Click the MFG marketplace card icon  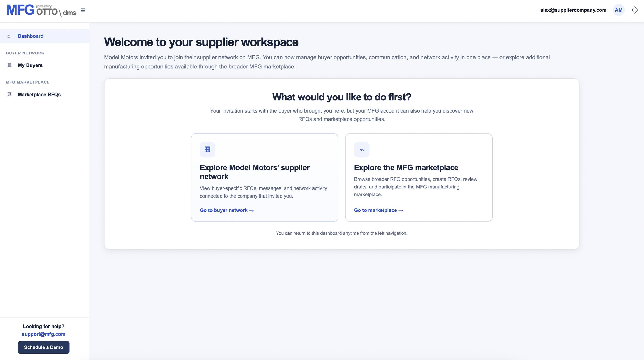pos(362,149)
